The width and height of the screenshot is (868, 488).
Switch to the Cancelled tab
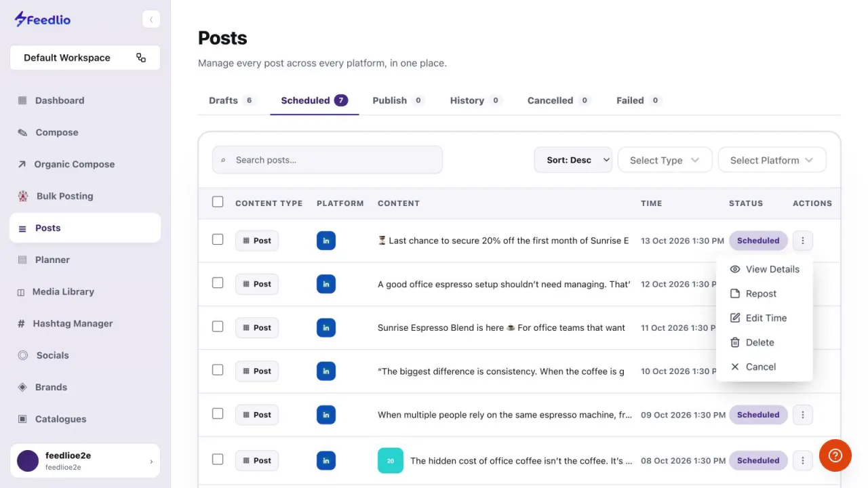[x=559, y=100]
